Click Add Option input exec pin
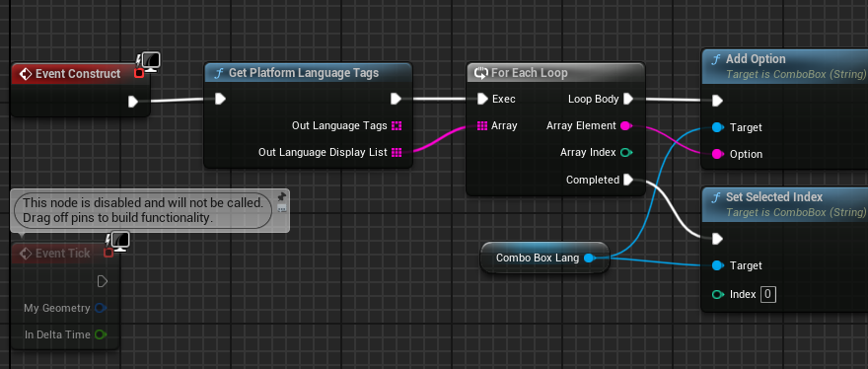The height and width of the screenshot is (369, 868). pos(717,101)
